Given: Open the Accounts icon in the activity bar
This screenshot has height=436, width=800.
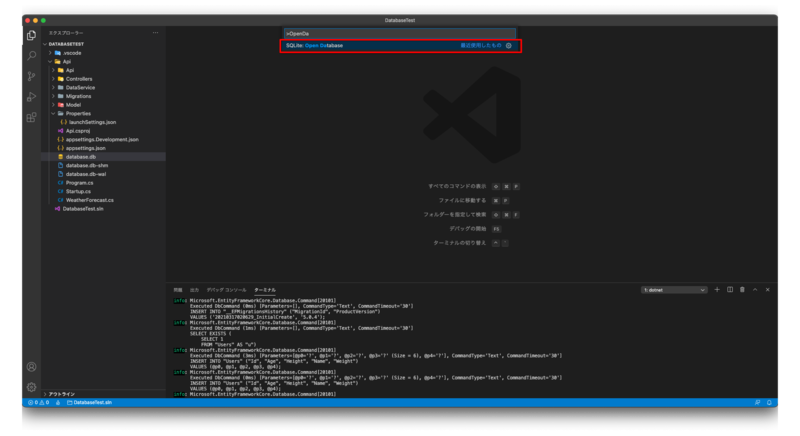Looking at the screenshot, I should coord(32,367).
